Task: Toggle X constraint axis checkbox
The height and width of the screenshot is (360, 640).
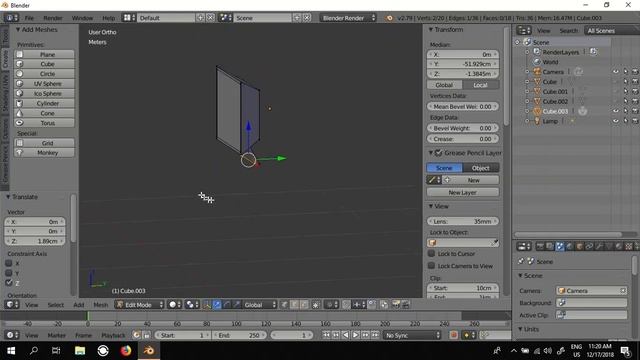Action: point(9,263)
